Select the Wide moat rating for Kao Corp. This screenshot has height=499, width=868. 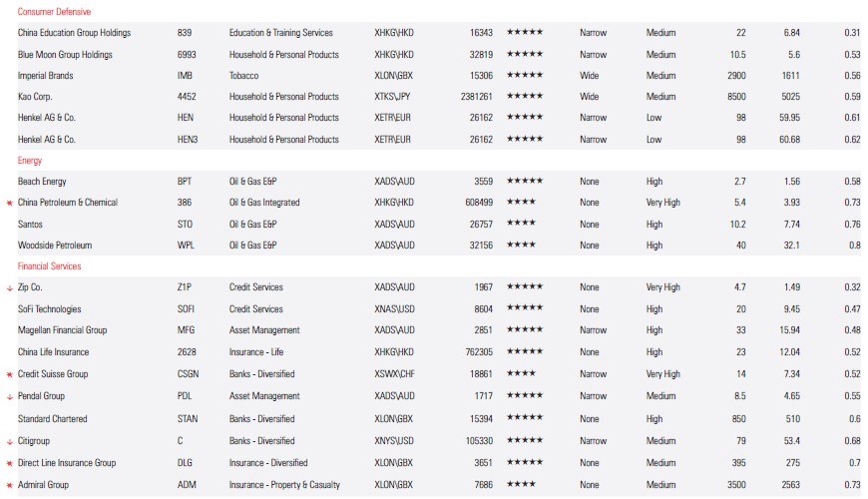click(591, 97)
